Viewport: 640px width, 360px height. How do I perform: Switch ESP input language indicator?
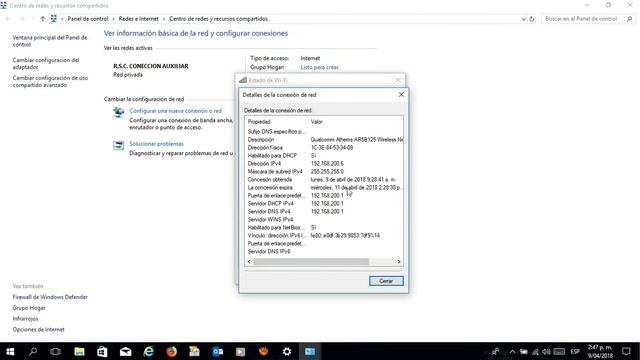tap(575, 351)
